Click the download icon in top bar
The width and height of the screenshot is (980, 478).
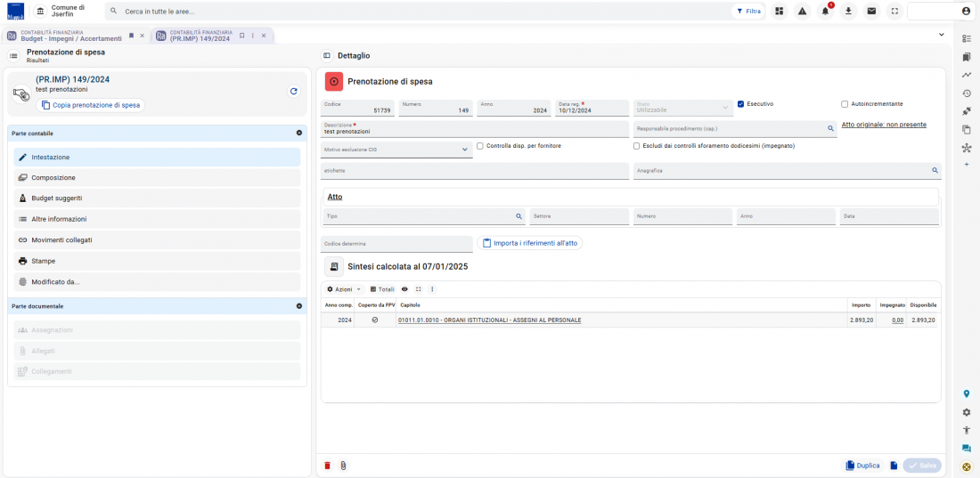[848, 12]
